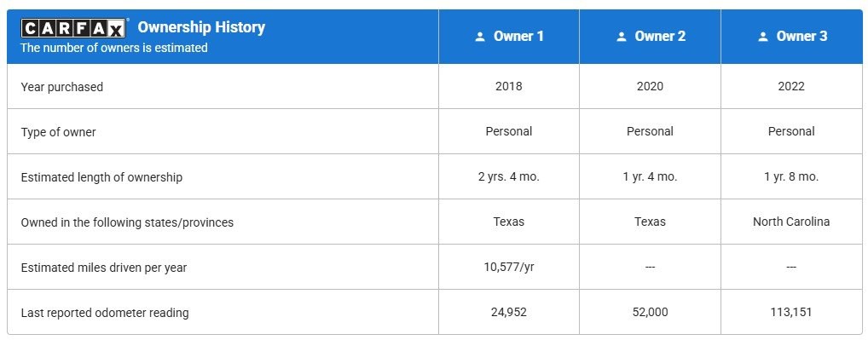The image size is (868, 340).
Task: Select the Year purchased row label
Action: click(62, 87)
